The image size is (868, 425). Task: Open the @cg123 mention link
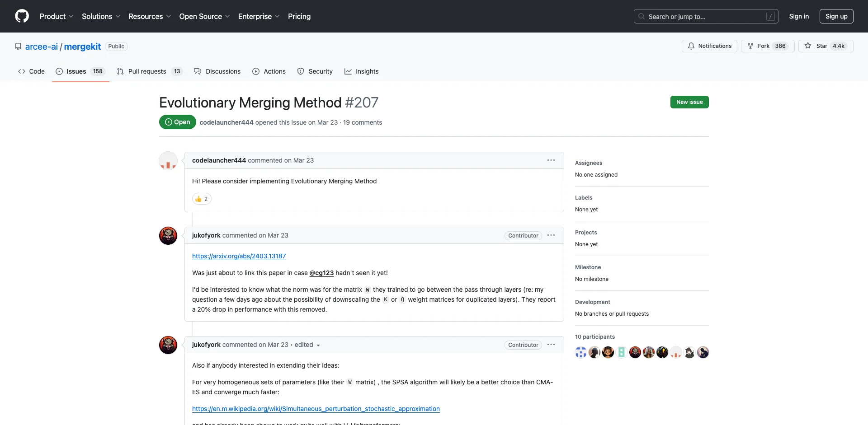click(321, 273)
